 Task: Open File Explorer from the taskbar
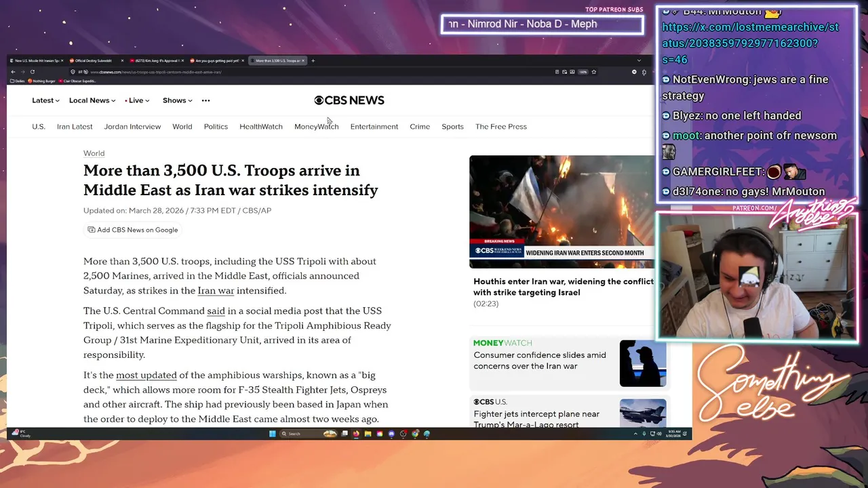368,434
